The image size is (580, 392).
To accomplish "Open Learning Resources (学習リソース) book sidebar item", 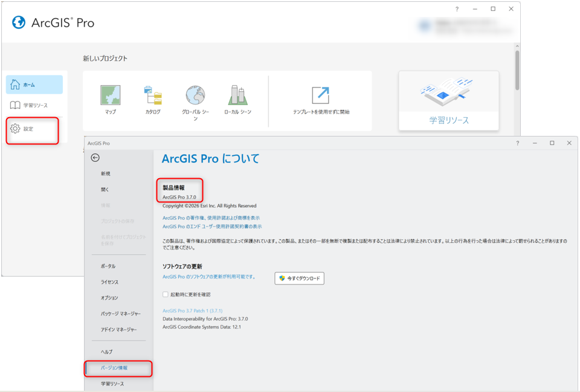I will click(x=34, y=105).
